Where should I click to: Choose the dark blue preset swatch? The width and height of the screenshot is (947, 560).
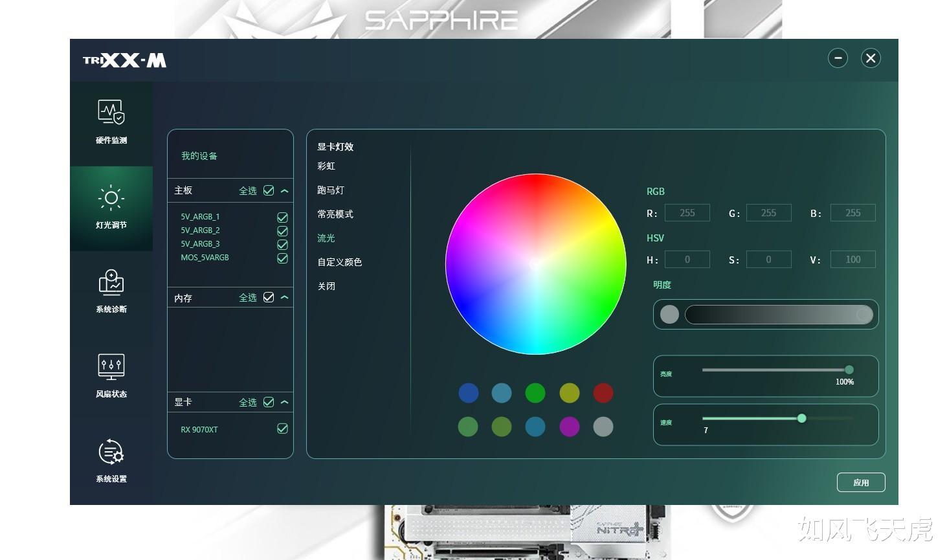pyautogui.click(x=468, y=393)
